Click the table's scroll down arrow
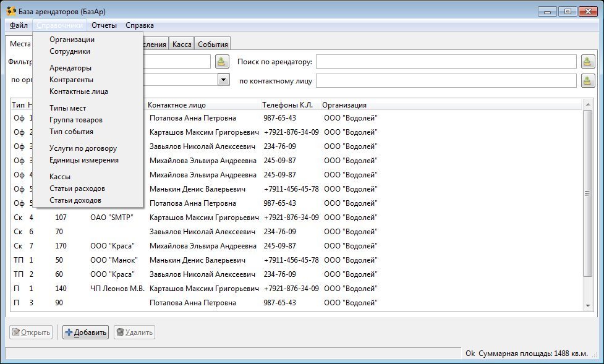This screenshot has width=604, height=364. 588,305
